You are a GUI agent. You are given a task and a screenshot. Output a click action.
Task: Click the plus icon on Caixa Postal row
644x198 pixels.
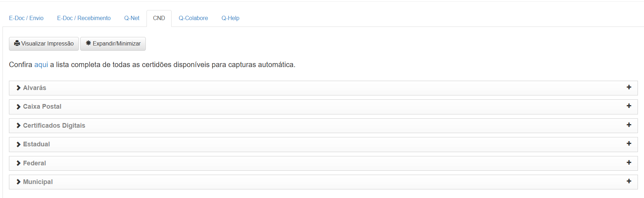coord(629,106)
